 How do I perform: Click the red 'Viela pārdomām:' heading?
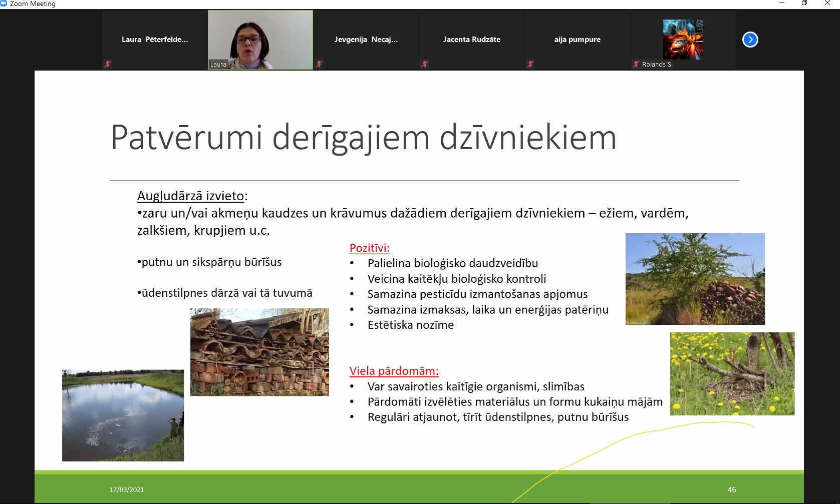[x=394, y=371]
